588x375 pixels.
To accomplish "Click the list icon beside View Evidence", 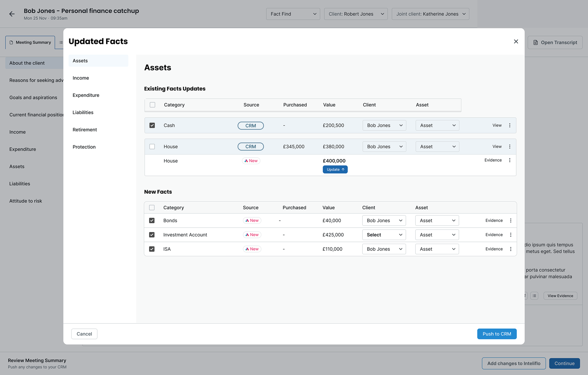I will point(534,296).
